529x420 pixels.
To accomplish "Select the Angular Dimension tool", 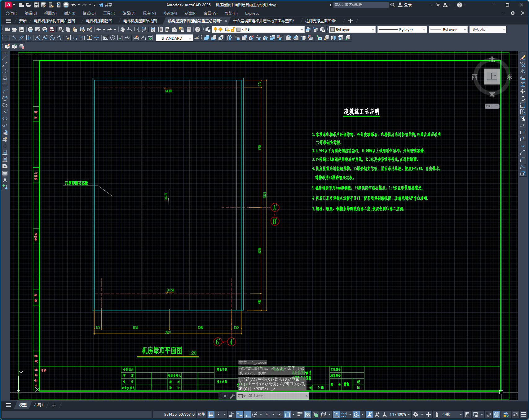I will pos(59,38).
